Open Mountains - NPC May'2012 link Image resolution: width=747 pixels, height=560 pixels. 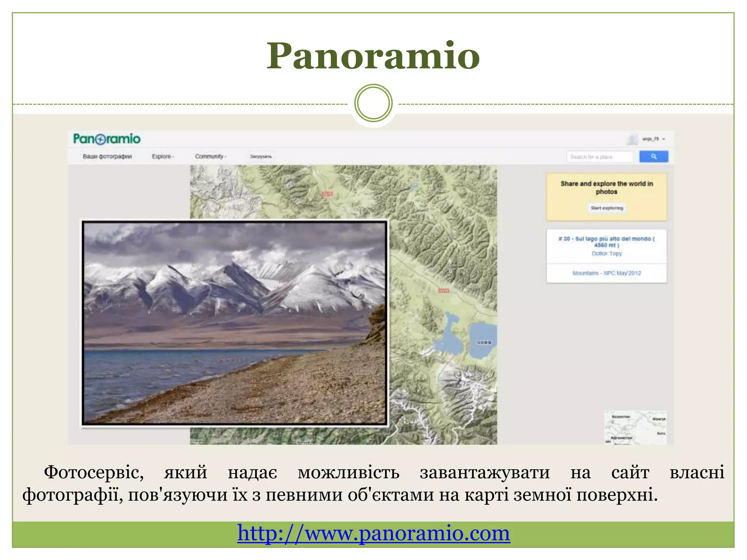tap(607, 273)
